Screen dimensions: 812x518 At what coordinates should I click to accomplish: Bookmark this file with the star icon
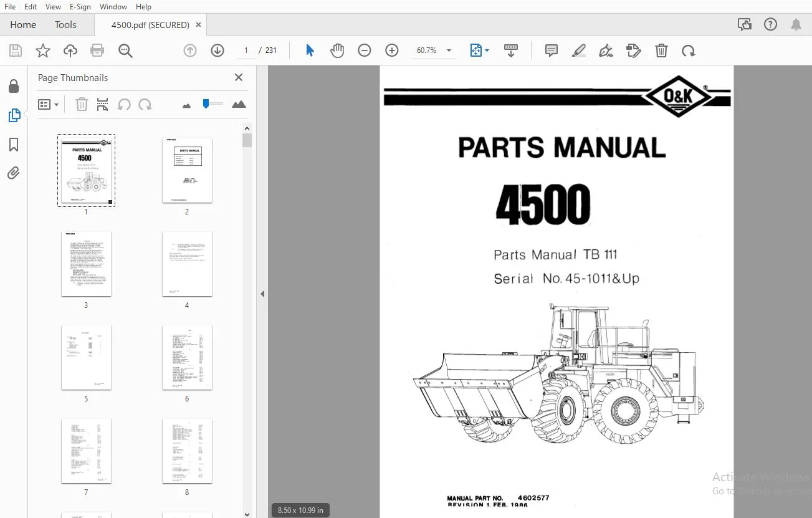click(x=43, y=50)
